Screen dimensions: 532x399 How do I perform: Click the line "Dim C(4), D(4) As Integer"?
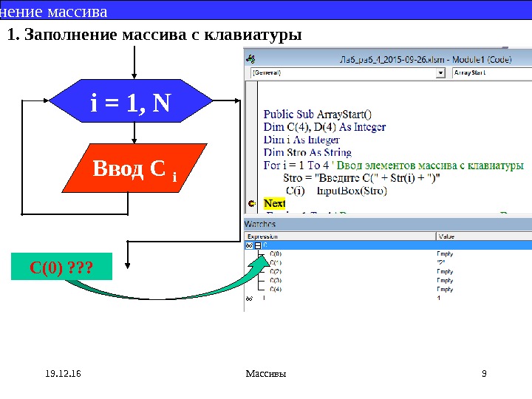pyautogui.click(x=324, y=127)
